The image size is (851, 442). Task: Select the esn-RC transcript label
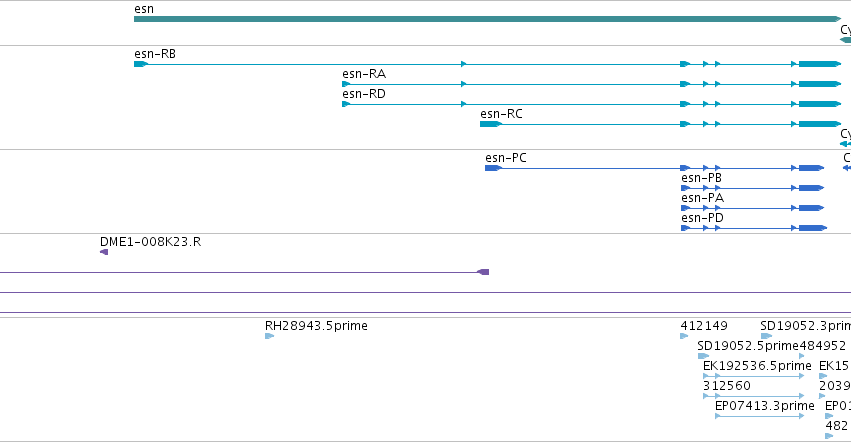tap(501, 114)
